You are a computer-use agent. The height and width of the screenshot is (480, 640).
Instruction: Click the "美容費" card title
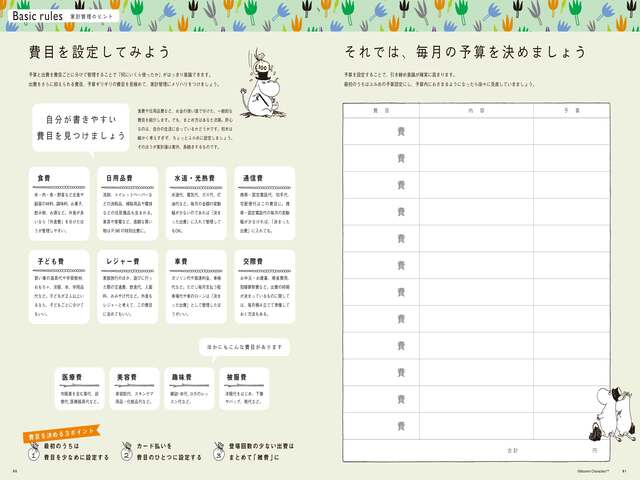tap(127, 377)
